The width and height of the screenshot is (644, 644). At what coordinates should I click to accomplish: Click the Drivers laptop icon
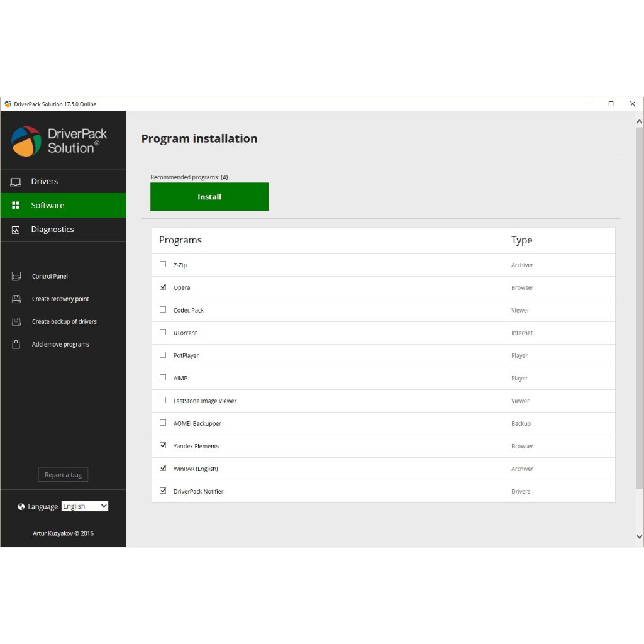coord(16,182)
